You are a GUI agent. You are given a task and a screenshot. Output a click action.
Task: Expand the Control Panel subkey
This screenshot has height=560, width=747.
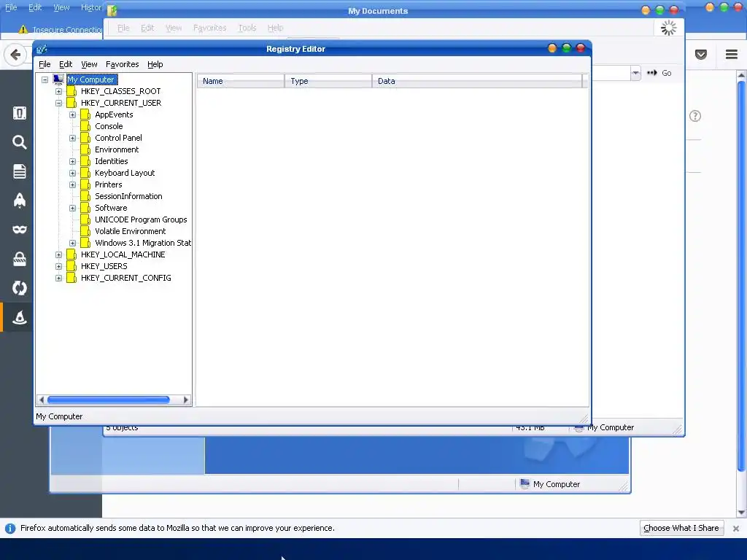coord(72,138)
